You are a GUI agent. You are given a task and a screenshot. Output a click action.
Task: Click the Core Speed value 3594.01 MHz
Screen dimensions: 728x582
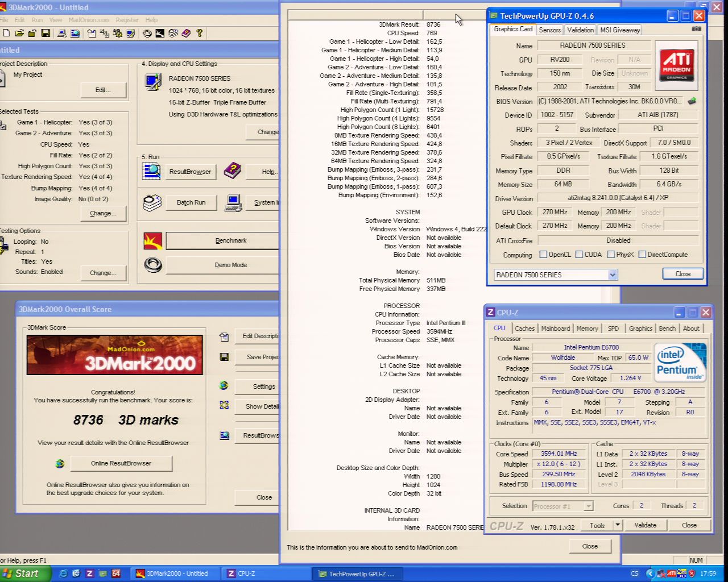559,454
